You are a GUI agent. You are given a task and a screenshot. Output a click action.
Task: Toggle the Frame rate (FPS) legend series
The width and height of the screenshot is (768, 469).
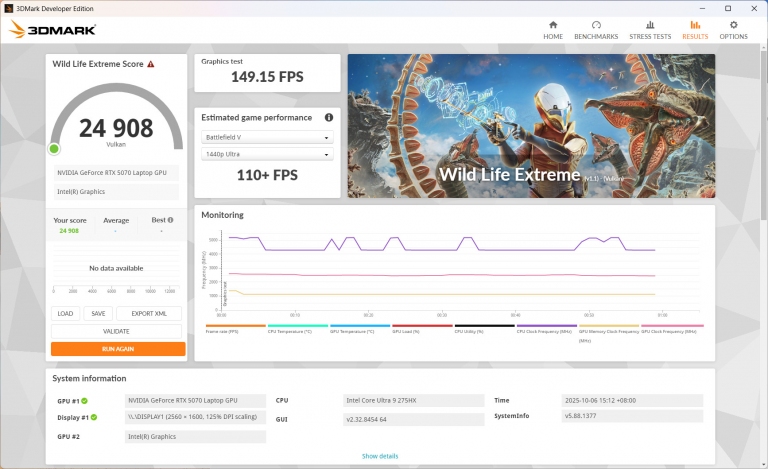pos(235,329)
